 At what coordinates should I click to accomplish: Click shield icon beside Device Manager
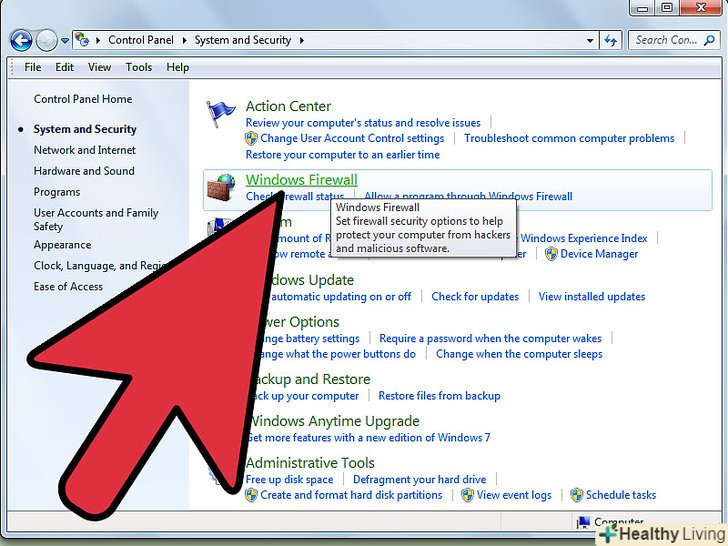[x=551, y=254]
